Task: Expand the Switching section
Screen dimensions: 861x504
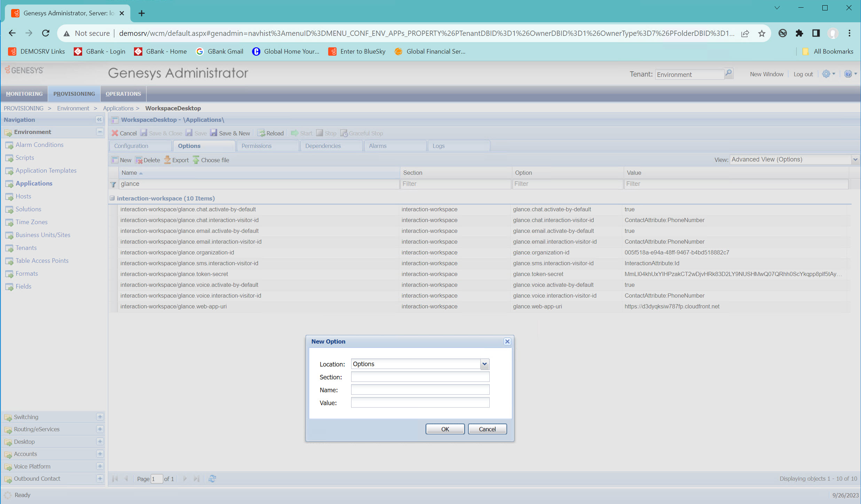Action: coord(100,417)
